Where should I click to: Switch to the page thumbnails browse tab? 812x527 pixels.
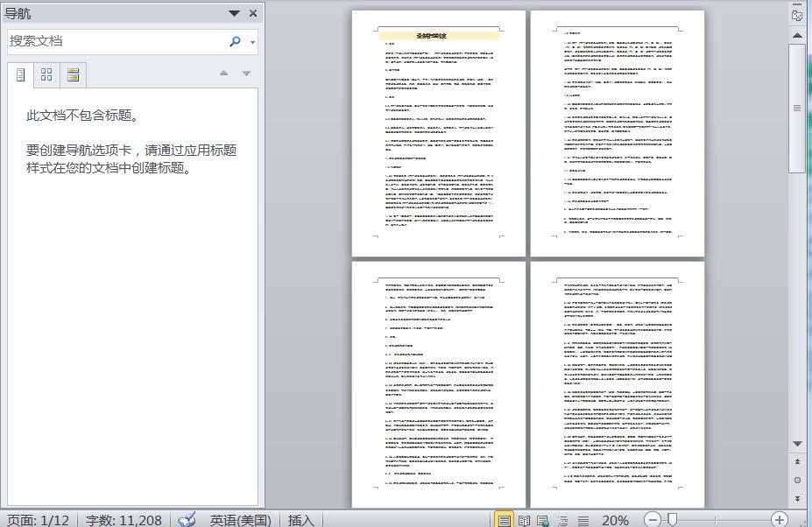click(x=46, y=75)
